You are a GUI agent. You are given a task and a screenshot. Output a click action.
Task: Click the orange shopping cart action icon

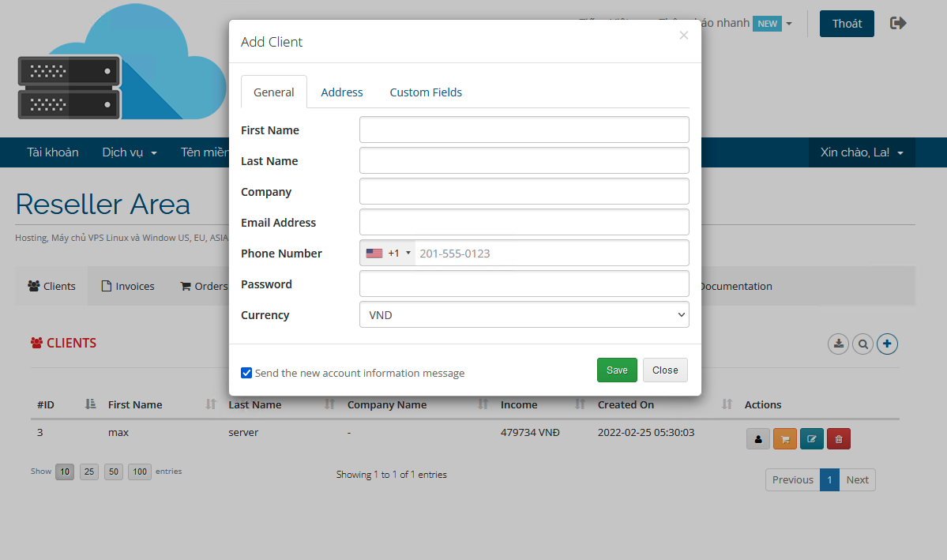[x=784, y=439]
